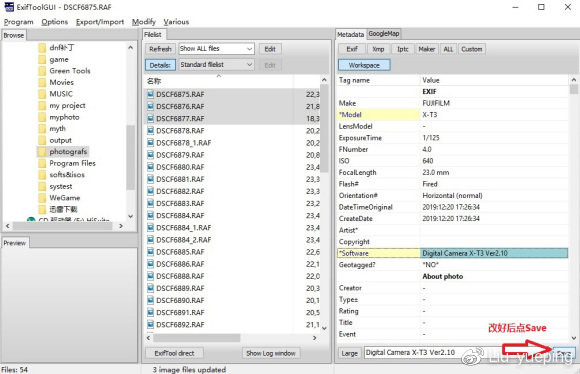Click file icon of DSCF6892.RAF
580x374 pixels.
pyautogui.click(x=151, y=325)
